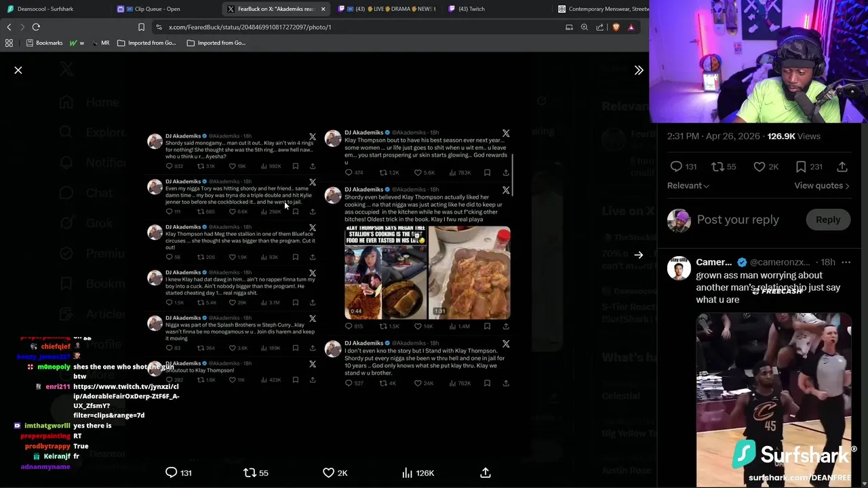Close the photo viewer with the X button

click(18, 70)
